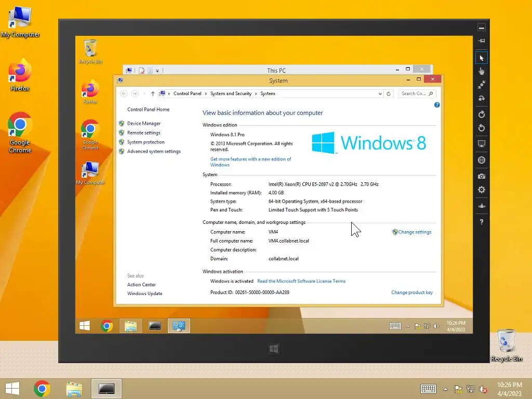The width and height of the screenshot is (532, 399).
Task: Open Recycle Bin on simulator desktop
Action: pyautogui.click(x=90, y=51)
